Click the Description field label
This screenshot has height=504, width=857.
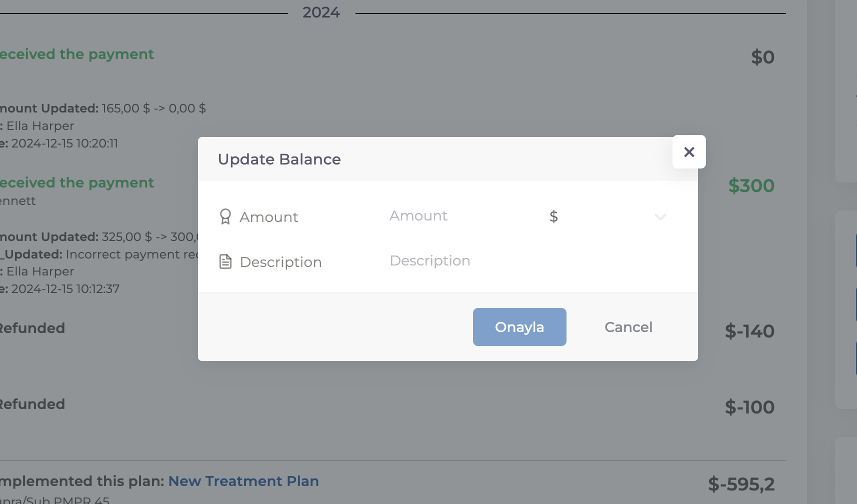[280, 262]
